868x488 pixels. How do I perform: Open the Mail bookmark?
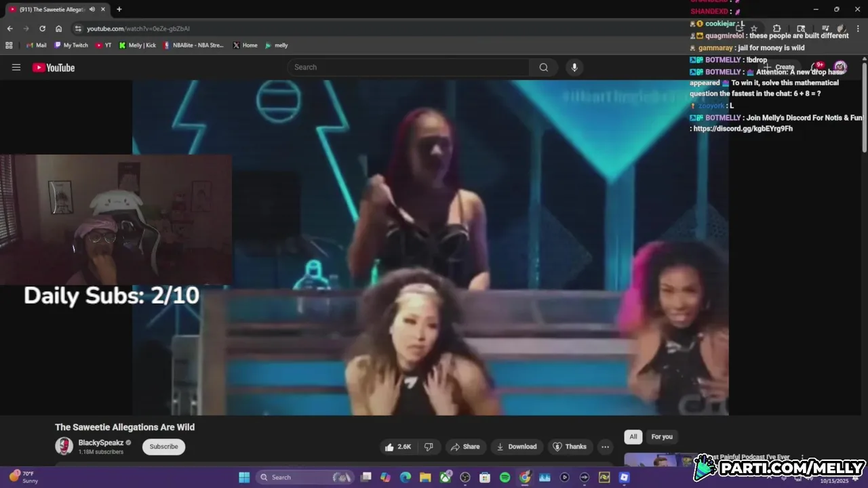coord(36,45)
